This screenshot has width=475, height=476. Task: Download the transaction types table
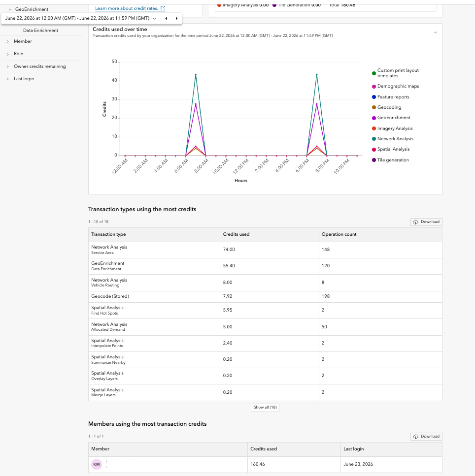click(426, 222)
